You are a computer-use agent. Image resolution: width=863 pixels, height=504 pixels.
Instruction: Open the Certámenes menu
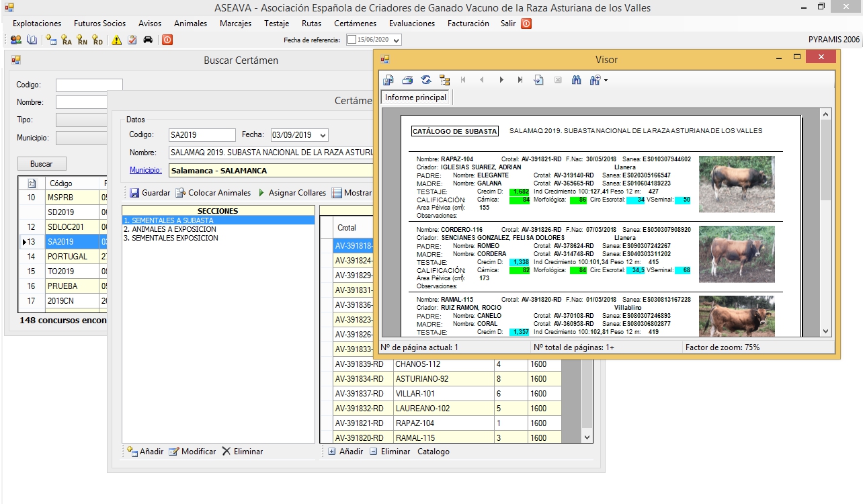(x=355, y=24)
